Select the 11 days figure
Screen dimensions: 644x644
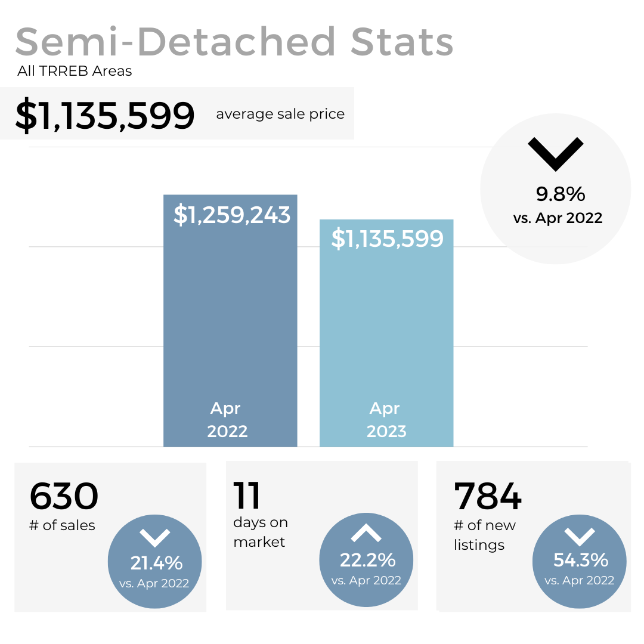click(x=247, y=495)
